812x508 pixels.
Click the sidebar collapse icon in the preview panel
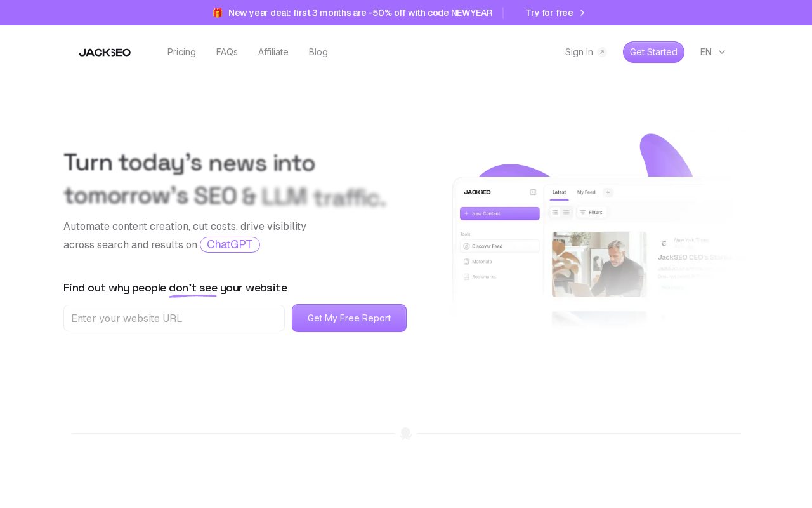533,192
